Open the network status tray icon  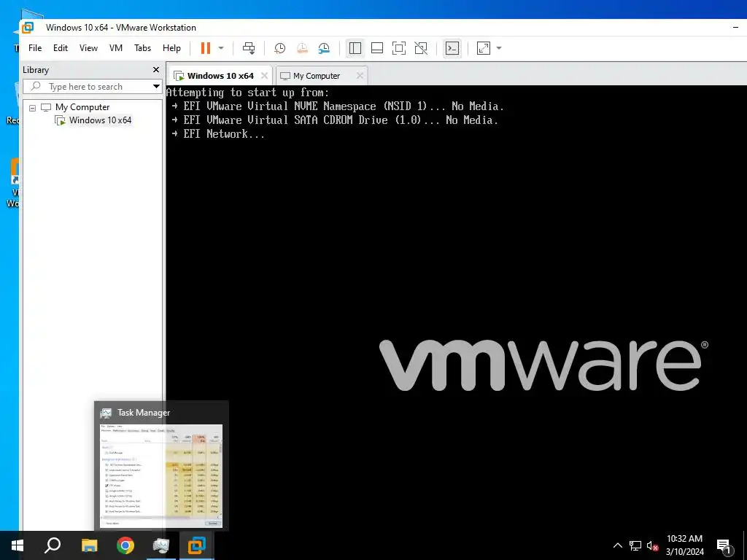click(635, 545)
